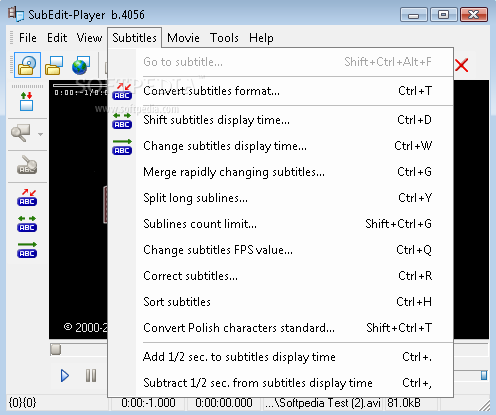Open movie file toolbar icon
The height and width of the screenshot is (415, 496).
point(27,65)
